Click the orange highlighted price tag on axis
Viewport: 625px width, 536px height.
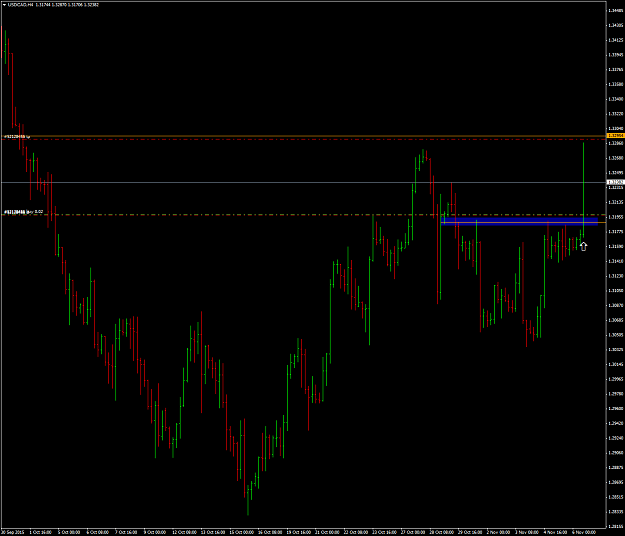pos(615,136)
